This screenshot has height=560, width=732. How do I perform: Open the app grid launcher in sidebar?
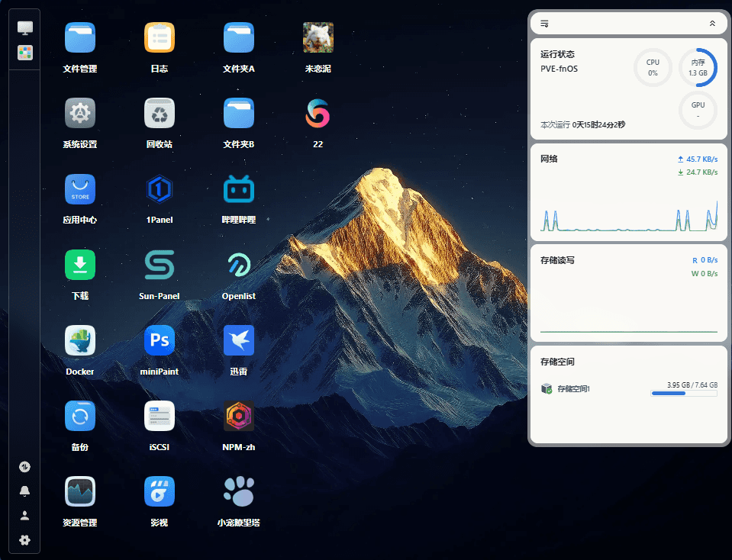[x=24, y=53]
